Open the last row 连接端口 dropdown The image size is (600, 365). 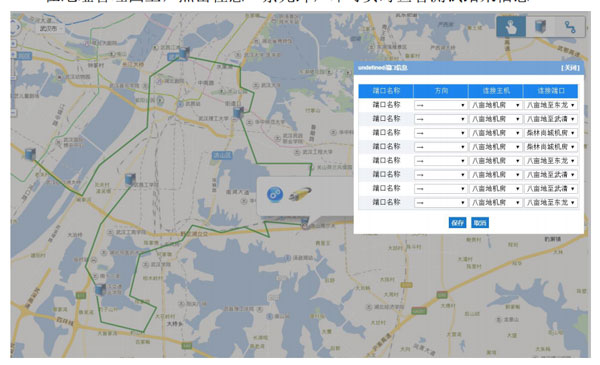pyautogui.click(x=551, y=202)
